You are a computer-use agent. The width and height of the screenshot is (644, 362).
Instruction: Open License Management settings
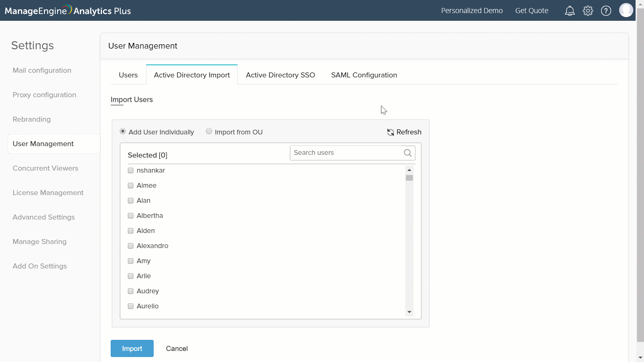coord(48,192)
